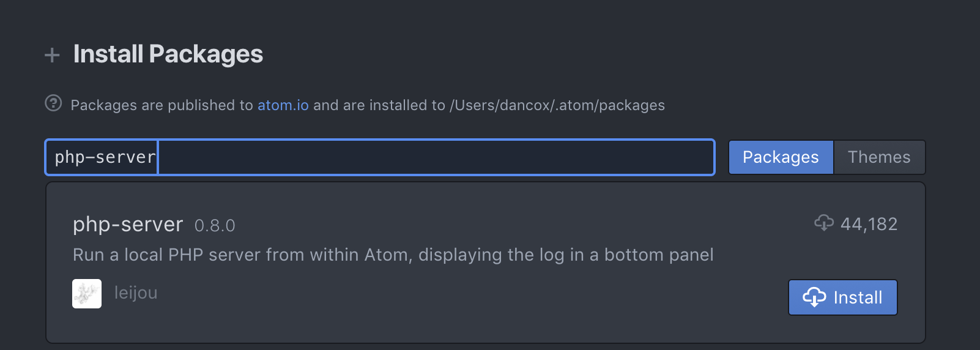Click the cloud icon inside Install button
980x350 pixels.
[814, 297]
